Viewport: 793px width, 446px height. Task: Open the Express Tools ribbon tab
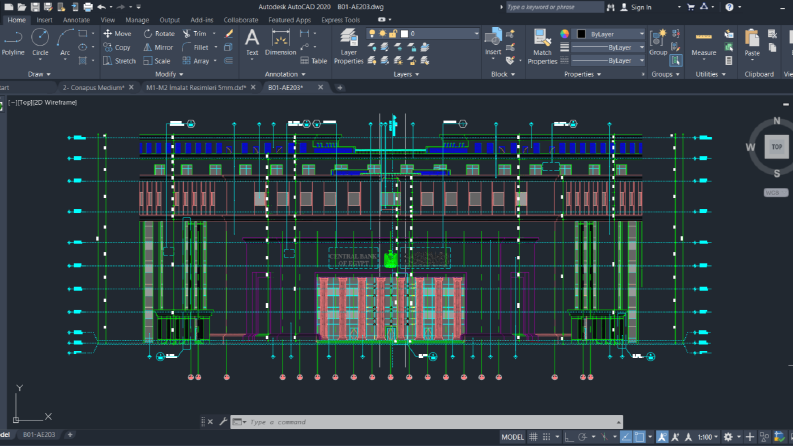click(340, 20)
